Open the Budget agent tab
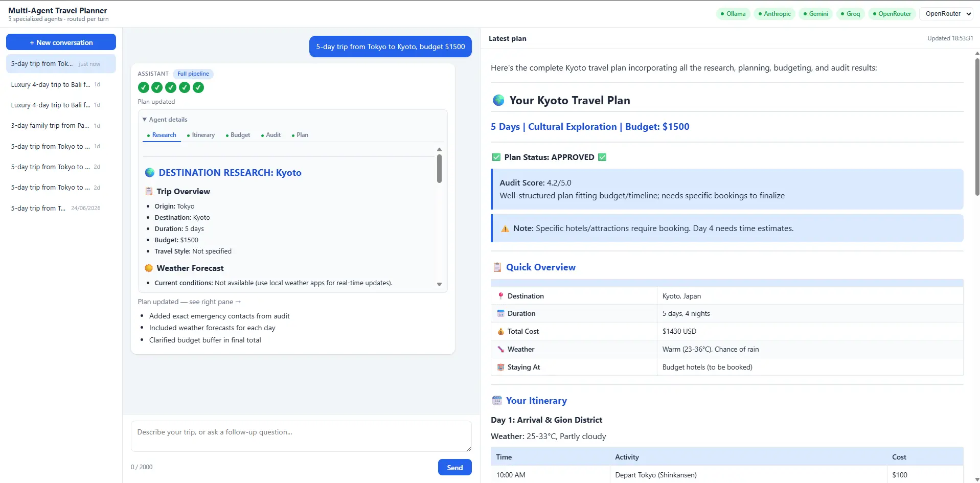 click(x=238, y=135)
